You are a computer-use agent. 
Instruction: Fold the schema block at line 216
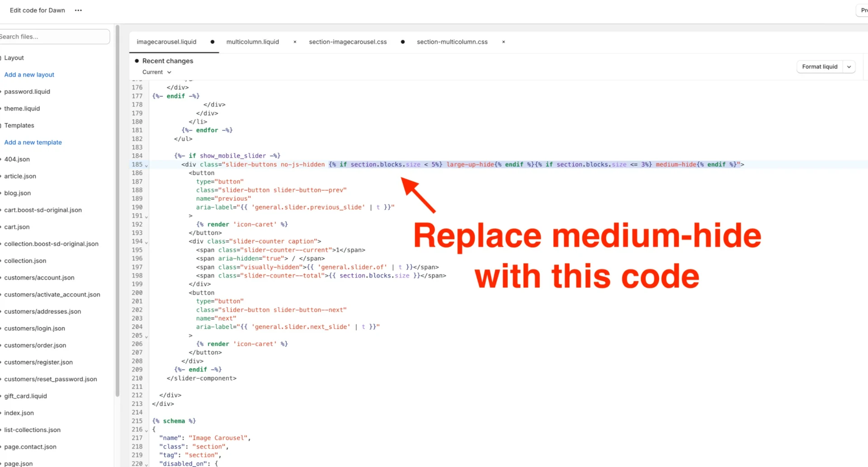tap(146, 430)
